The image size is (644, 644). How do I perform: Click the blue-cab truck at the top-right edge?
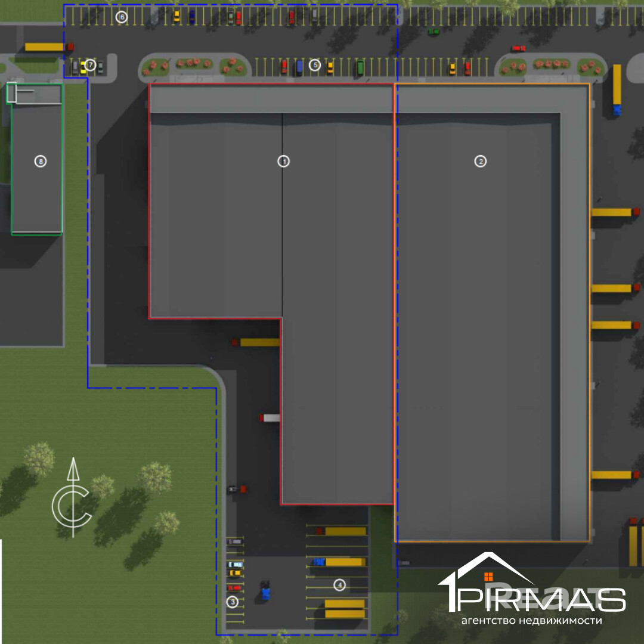[x=617, y=91]
